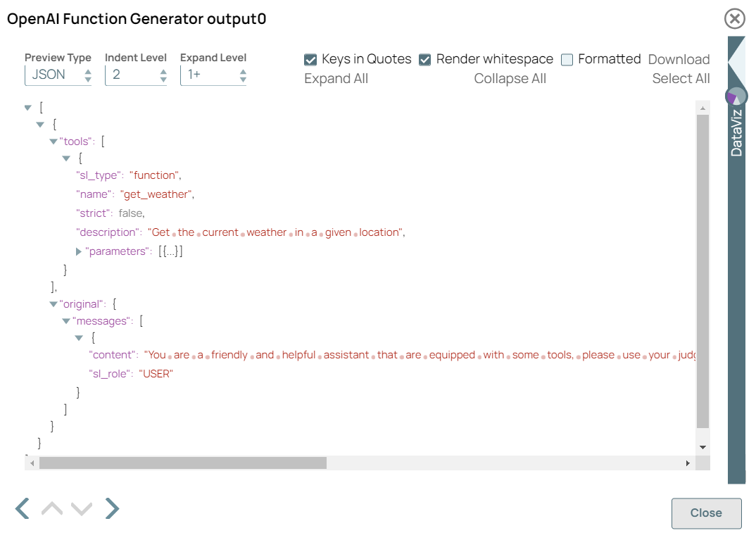Screen dimensions: 756x533
Task: Click Collapse All above the preview
Action: 510,78
